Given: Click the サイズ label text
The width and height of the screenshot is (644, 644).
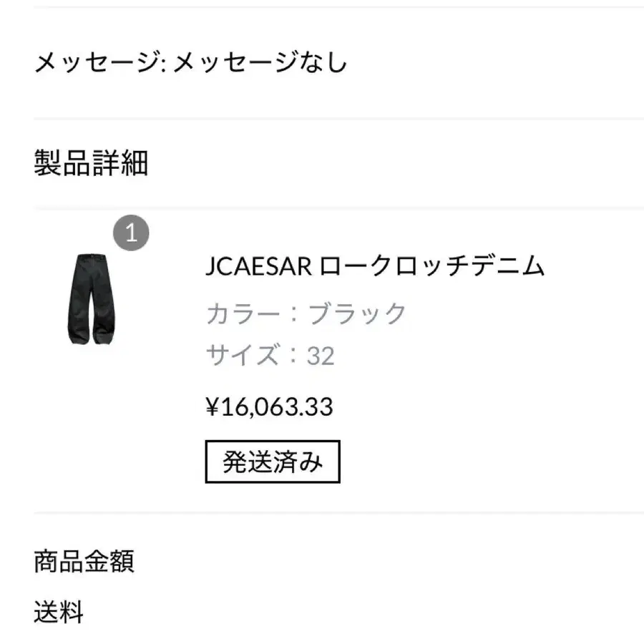Looking at the screenshot, I should click(x=243, y=355).
